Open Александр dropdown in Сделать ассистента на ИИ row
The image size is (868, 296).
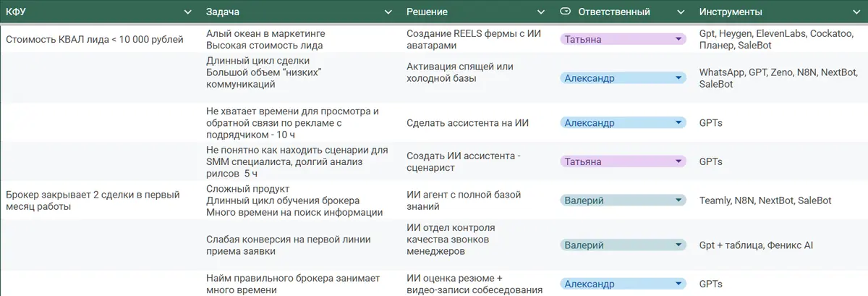678,123
